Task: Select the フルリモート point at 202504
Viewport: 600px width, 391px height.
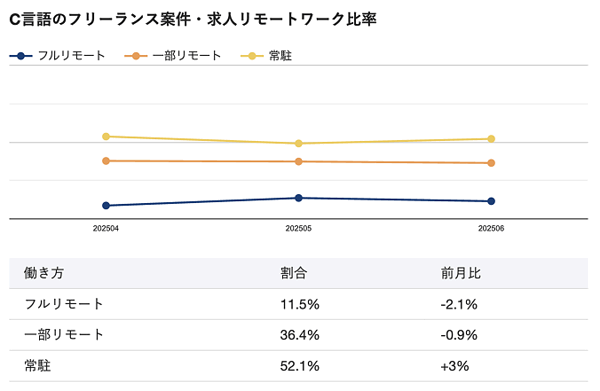Action: tap(106, 205)
